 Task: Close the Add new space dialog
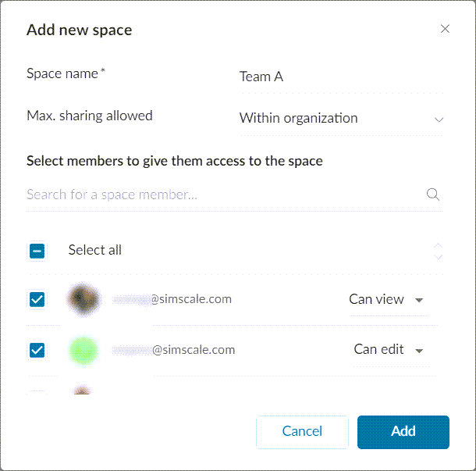click(x=445, y=30)
